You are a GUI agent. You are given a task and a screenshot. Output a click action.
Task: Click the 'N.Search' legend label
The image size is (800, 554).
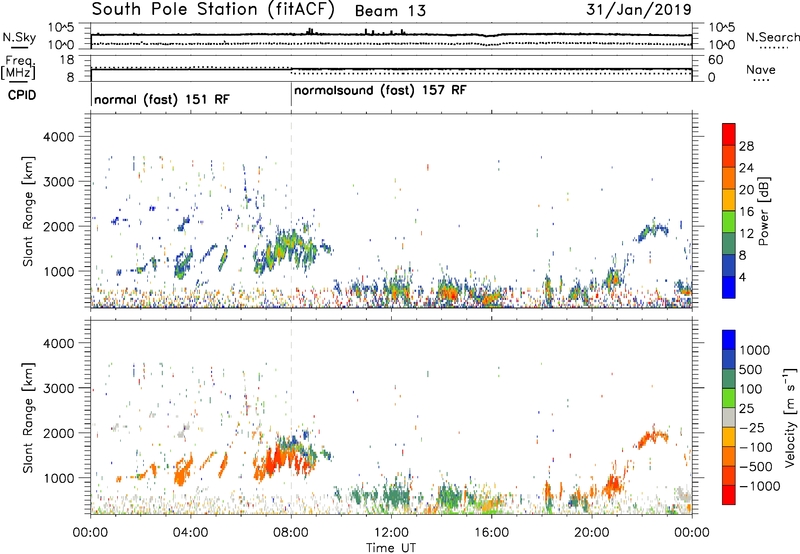(772, 37)
